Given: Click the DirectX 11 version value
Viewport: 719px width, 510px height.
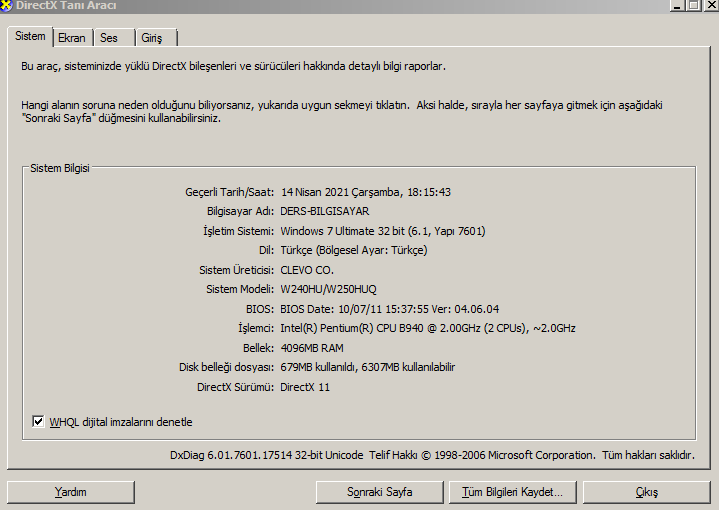Looking at the screenshot, I should (x=305, y=387).
